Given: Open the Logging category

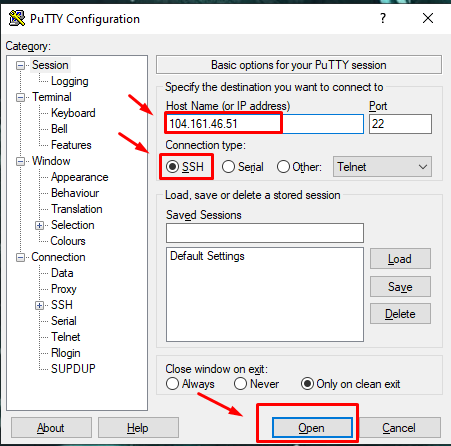Looking at the screenshot, I should pos(70,81).
